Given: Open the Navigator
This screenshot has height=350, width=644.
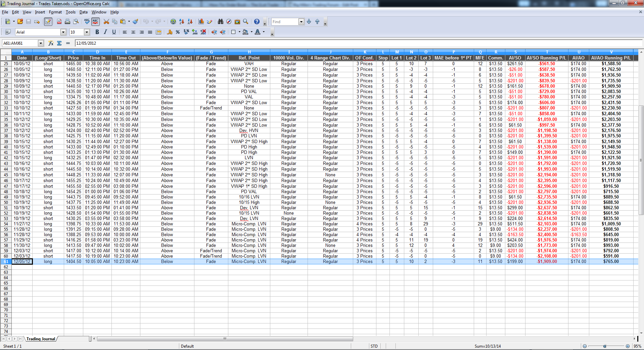Looking at the screenshot, I should coord(229,21).
